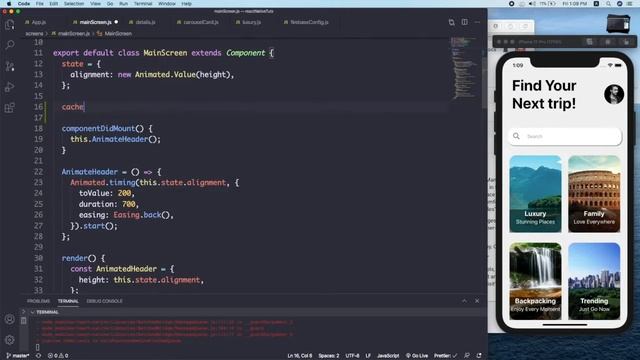Maximize the terminal panel with the chevron up
Viewport: 640px width, 360px height.
tap(464, 301)
